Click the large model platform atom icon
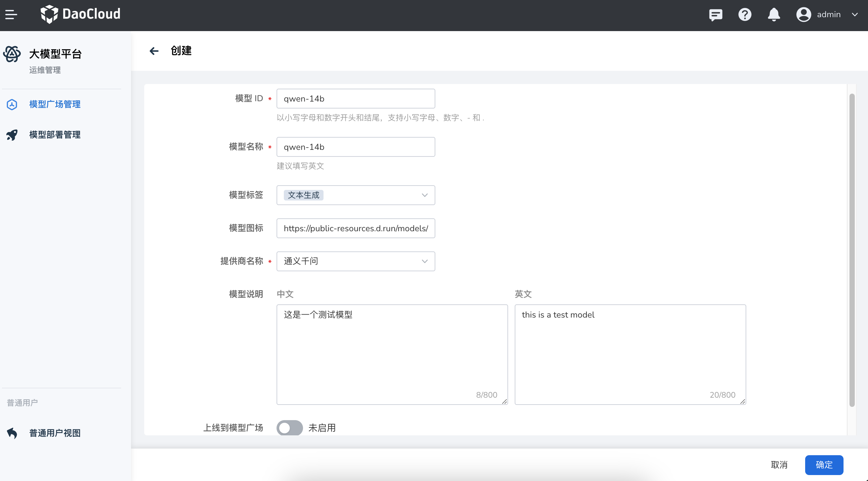868x481 pixels. [x=12, y=54]
